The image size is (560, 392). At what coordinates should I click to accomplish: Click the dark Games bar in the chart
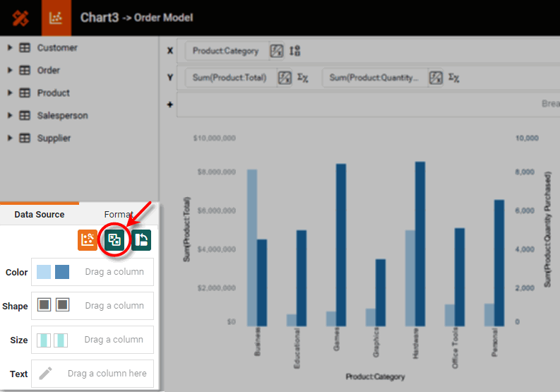point(341,245)
